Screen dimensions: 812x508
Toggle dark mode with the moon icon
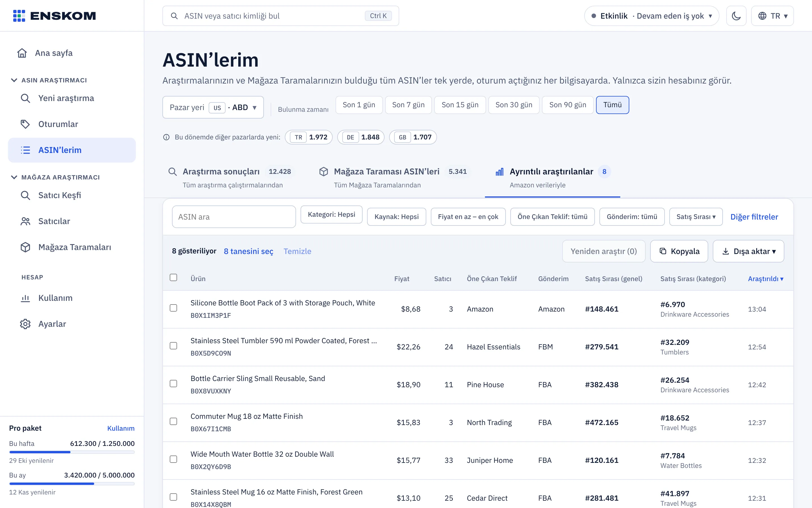tap(736, 16)
